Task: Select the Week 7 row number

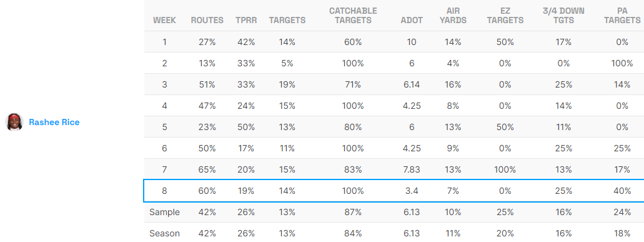Action: point(164,169)
